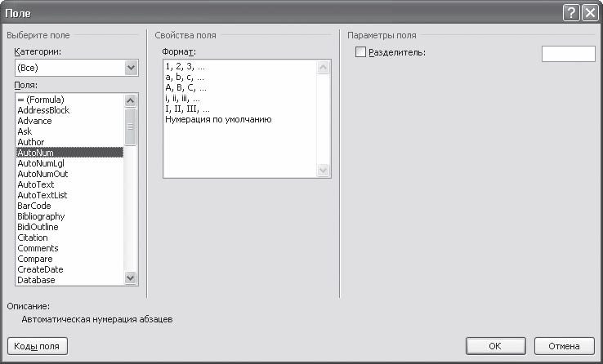The width and height of the screenshot is (603, 364).
Task: Confirm with the OK button
Action: (495, 346)
